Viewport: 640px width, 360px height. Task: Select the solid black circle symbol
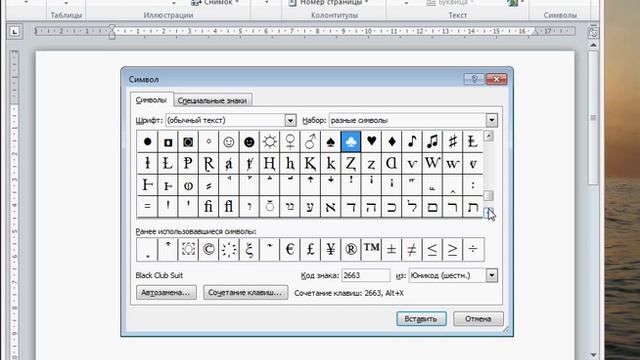pyautogui.click(x=147, y=142)
